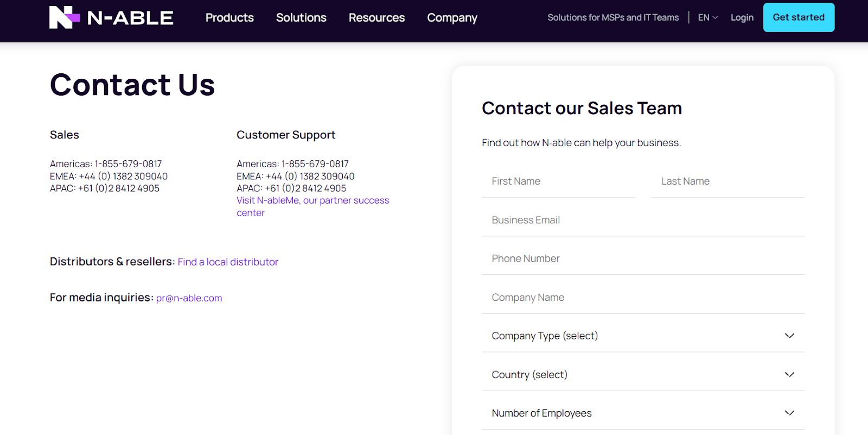The width and height of the screenshot is (868, 435).
Task: Focus the First Name field
Action: pyautogui.click(x=558, y=181)
